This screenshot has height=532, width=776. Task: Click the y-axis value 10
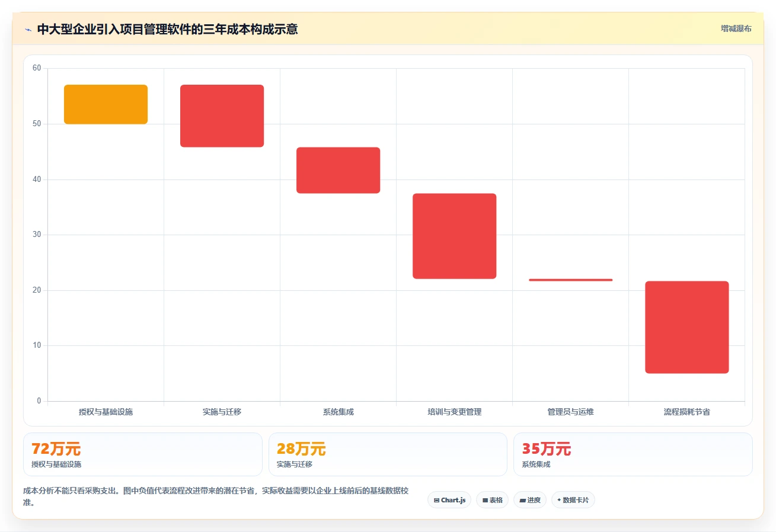click(37, 345)
